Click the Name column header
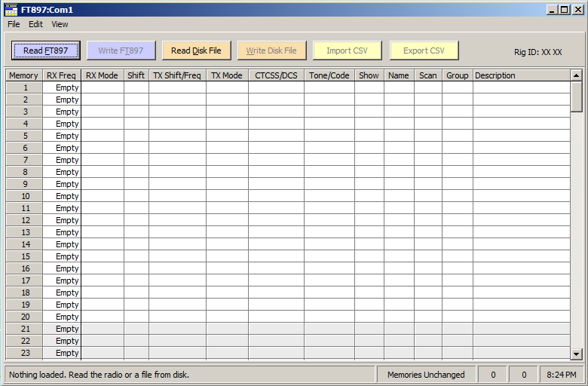Image resolution: width=588 pixels, height=386 pixels. pos(399,75)
